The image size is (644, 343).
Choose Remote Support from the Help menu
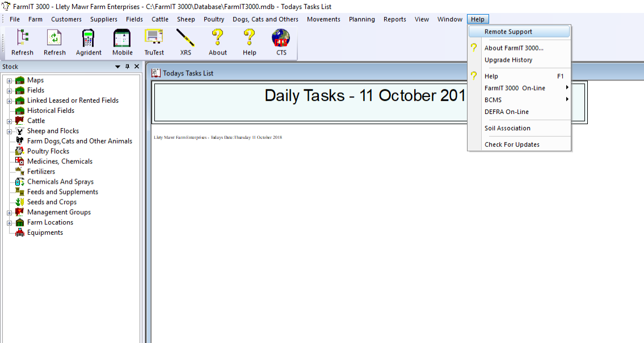point(520,32)
